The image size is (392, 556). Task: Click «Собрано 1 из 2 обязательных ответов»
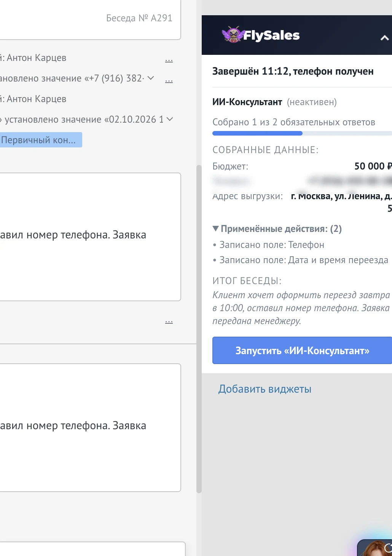pos(294,122)
